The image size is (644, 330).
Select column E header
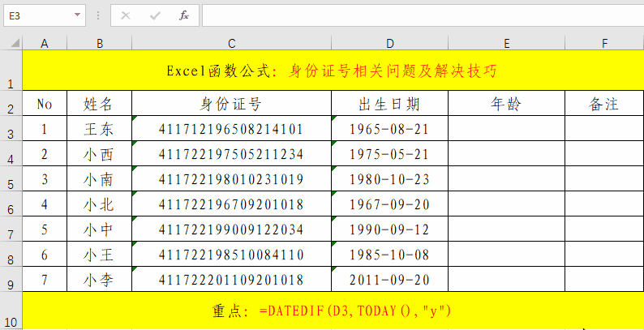[507, 43]
